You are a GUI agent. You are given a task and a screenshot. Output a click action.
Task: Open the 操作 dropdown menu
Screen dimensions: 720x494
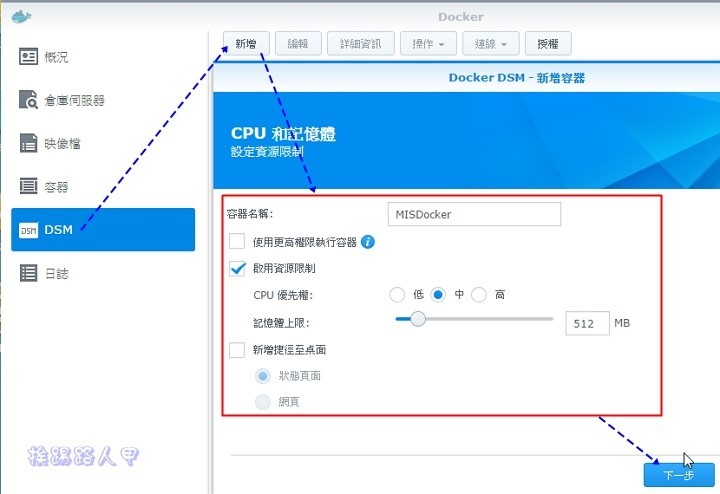click(428, 44)
